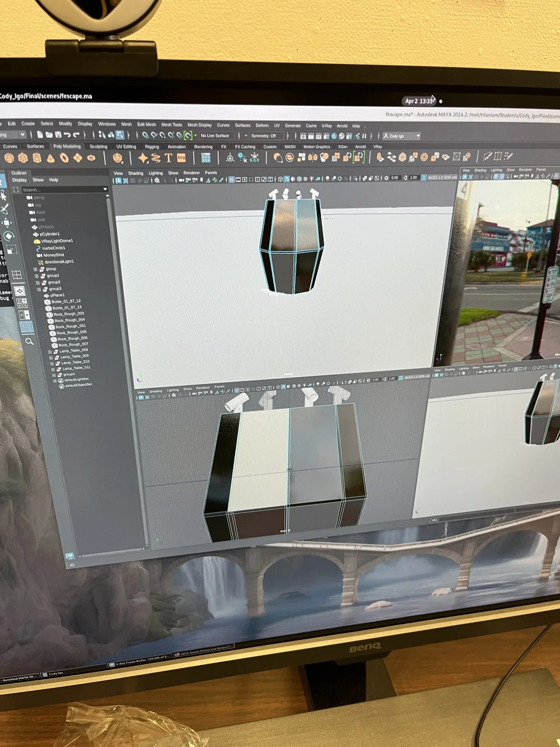Click the polygon Type tool (T) icon

coord(168,157)
